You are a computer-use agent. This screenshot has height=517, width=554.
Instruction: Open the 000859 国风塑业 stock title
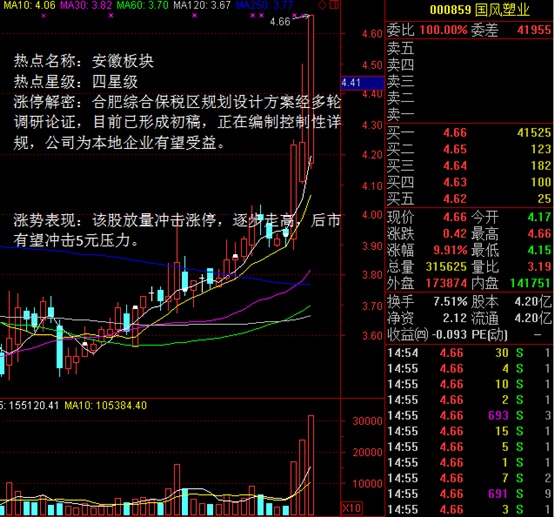(480, 10)
